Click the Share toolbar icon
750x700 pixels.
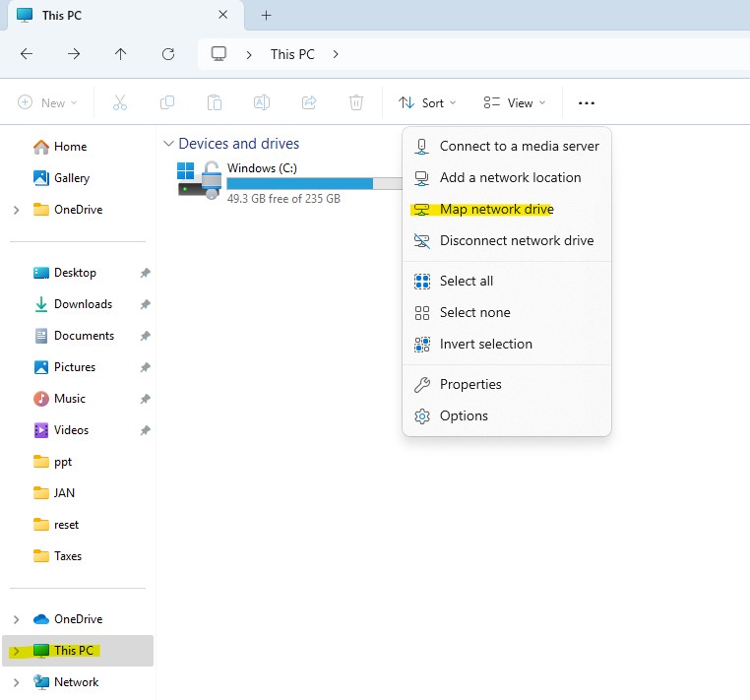coord(309,102)
